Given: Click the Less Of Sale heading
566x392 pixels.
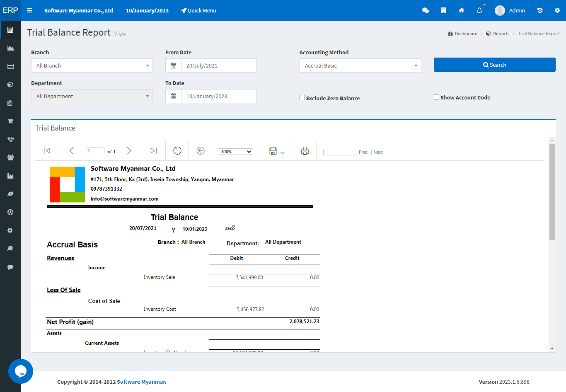Looking at the screenshot, I should (x=64, y=290).
